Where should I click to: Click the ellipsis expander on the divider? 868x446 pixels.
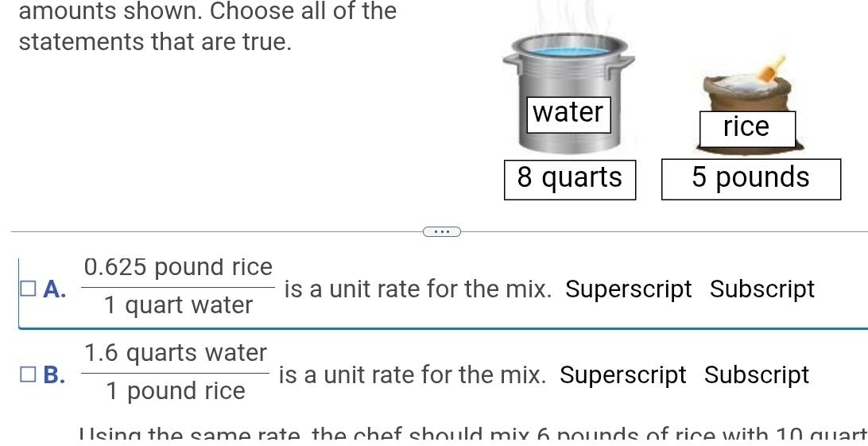pyautogui.click(x=441, y=232)
